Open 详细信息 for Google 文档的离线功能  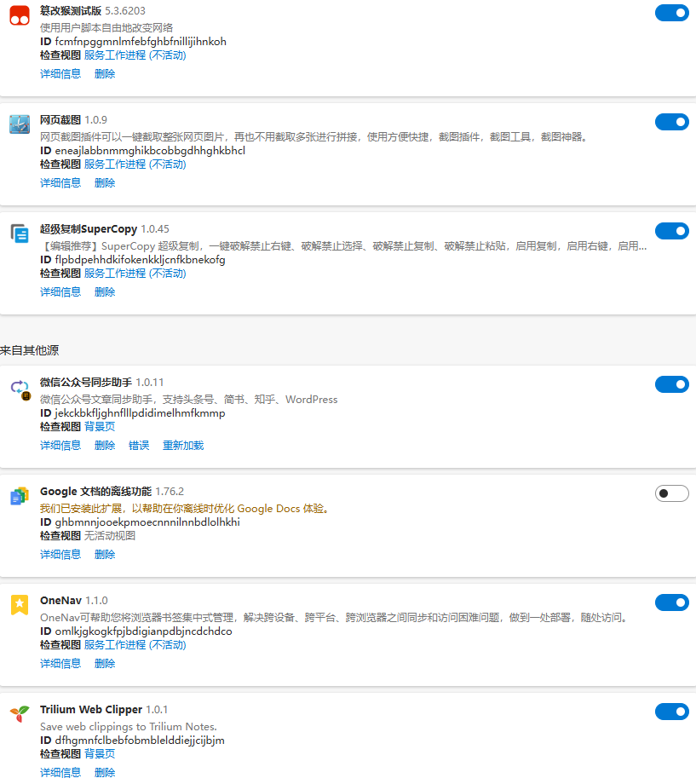(60, 555)
